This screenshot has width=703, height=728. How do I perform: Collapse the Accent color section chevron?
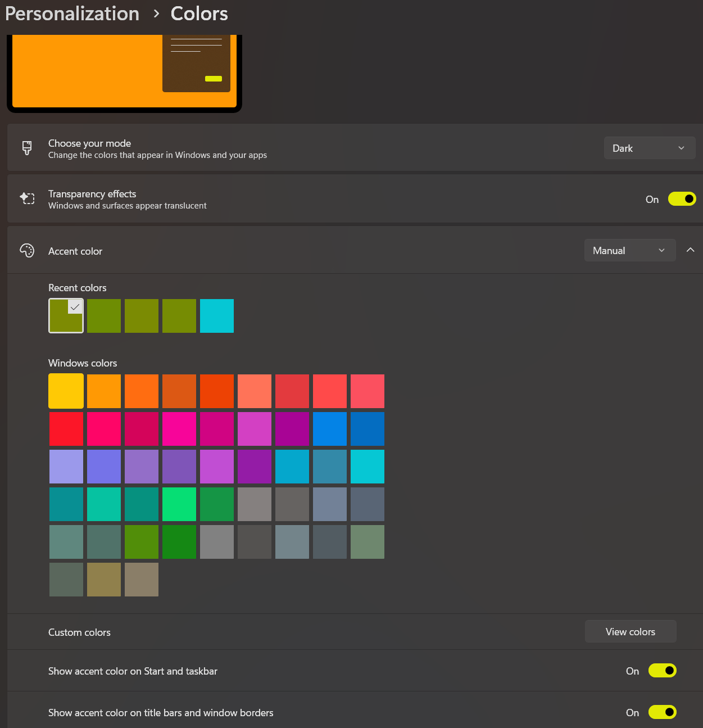tap(691, 250)
